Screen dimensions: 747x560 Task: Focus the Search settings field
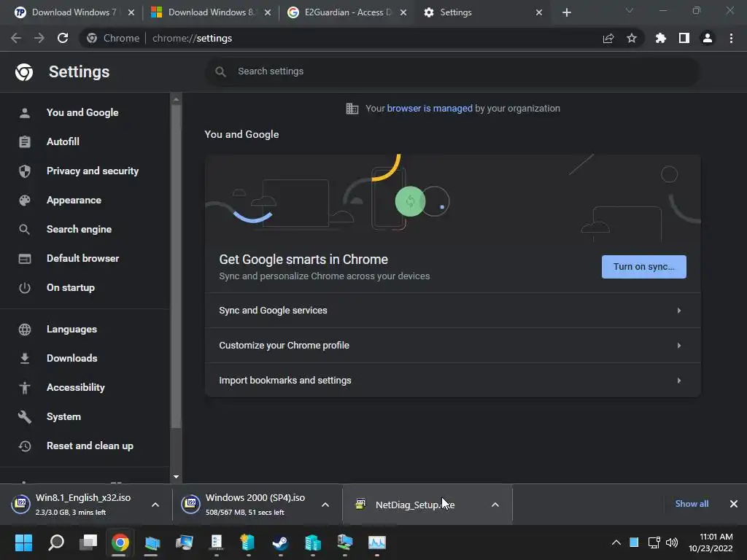click(x=452, y=71)
